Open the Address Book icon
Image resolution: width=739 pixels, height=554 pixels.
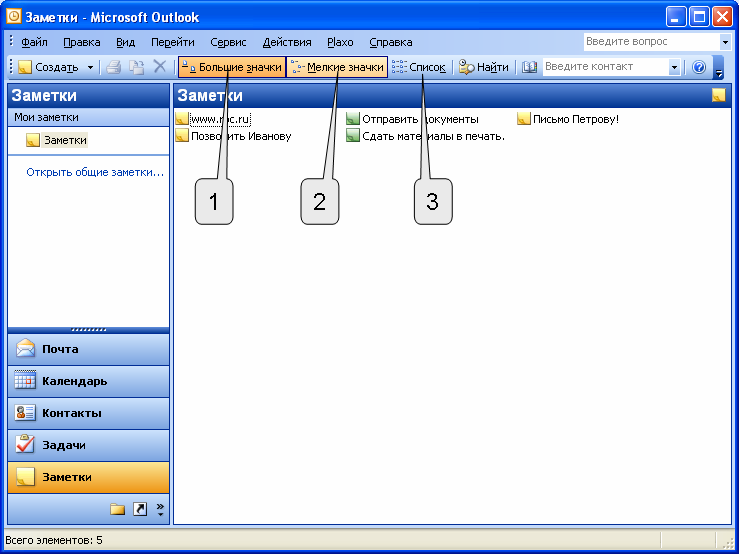pyautogui.click(x=529, y=67)
